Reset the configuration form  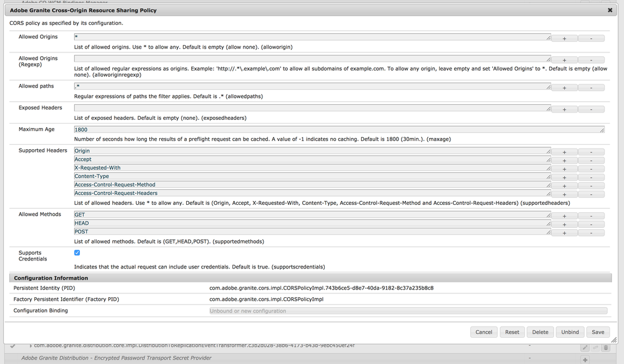(x=512, y=332)
